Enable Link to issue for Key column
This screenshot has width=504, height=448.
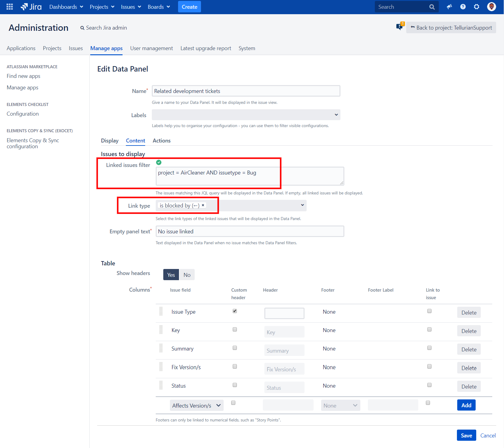coord(429,329)
